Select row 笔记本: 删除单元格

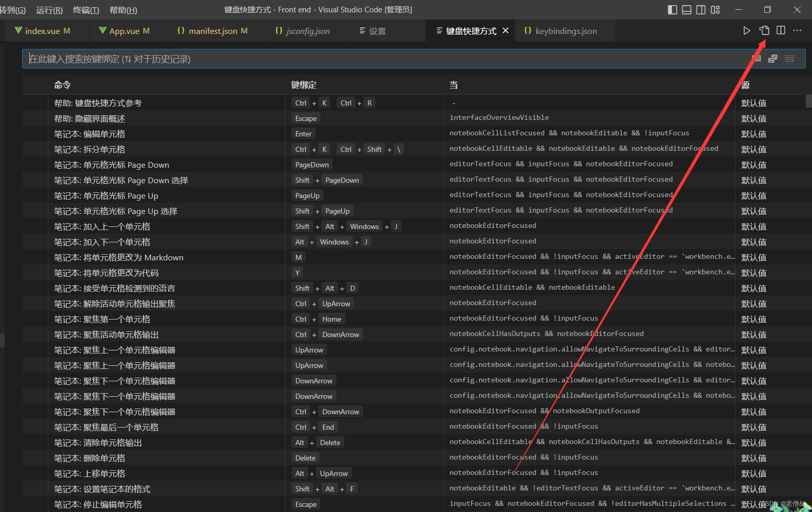[414, 458]
